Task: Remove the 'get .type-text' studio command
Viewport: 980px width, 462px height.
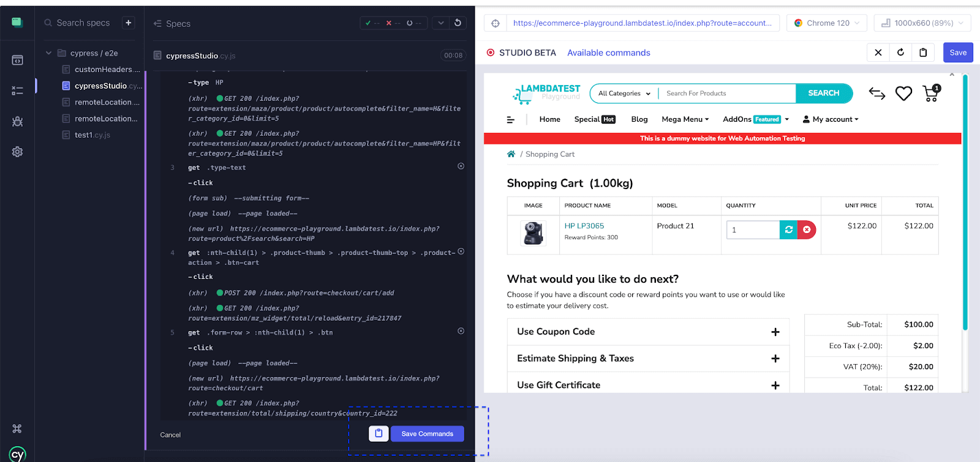Action: (461, 166)
